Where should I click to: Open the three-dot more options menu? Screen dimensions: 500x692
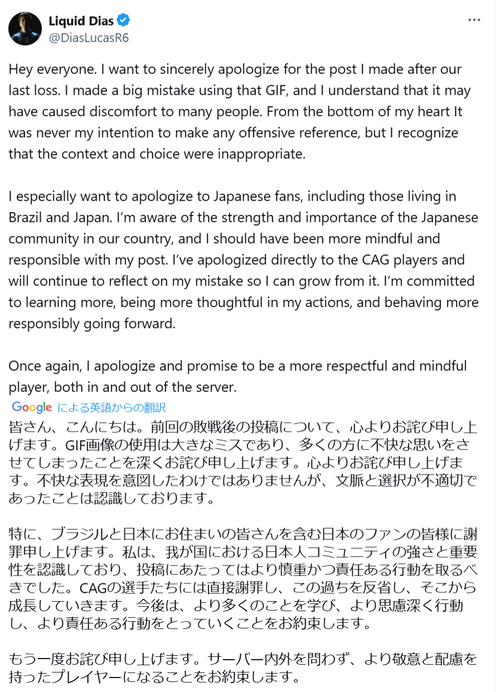(x=474, y=20)
